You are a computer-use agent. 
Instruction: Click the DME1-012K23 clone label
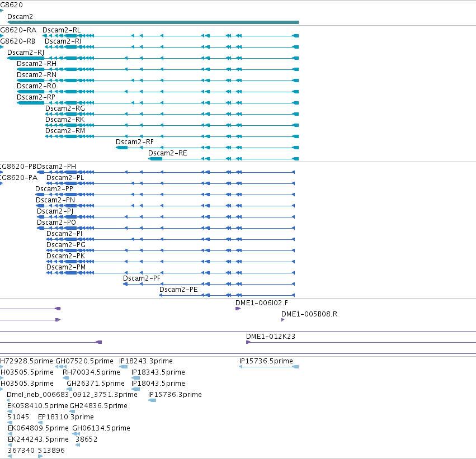[x=271, y=337]
